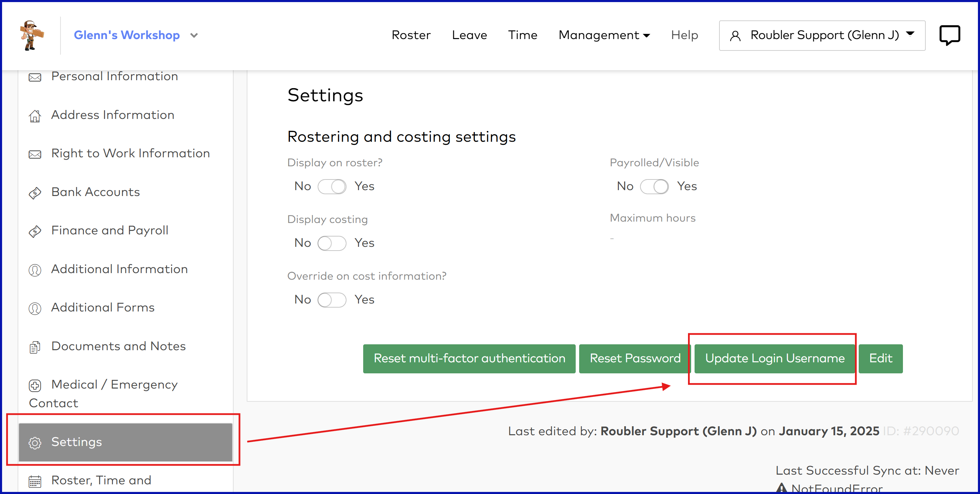Click the Address Information house icon
The image size is (980, 494).
click(x=35, y=116)
